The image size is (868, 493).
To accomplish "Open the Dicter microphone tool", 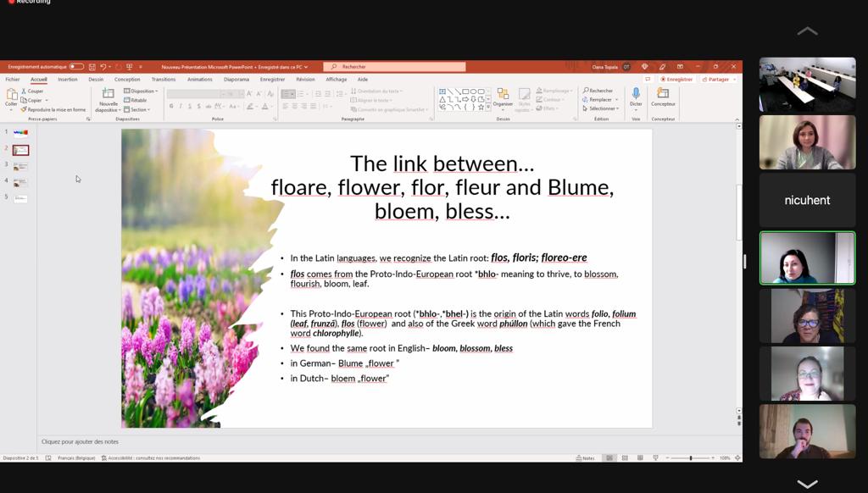I will tap(636, 96).
